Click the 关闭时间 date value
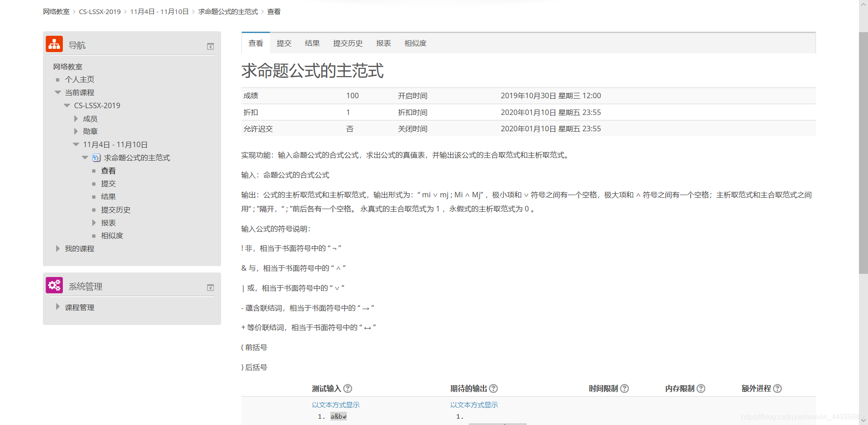The image size is (868, 425). coord(551,129)
